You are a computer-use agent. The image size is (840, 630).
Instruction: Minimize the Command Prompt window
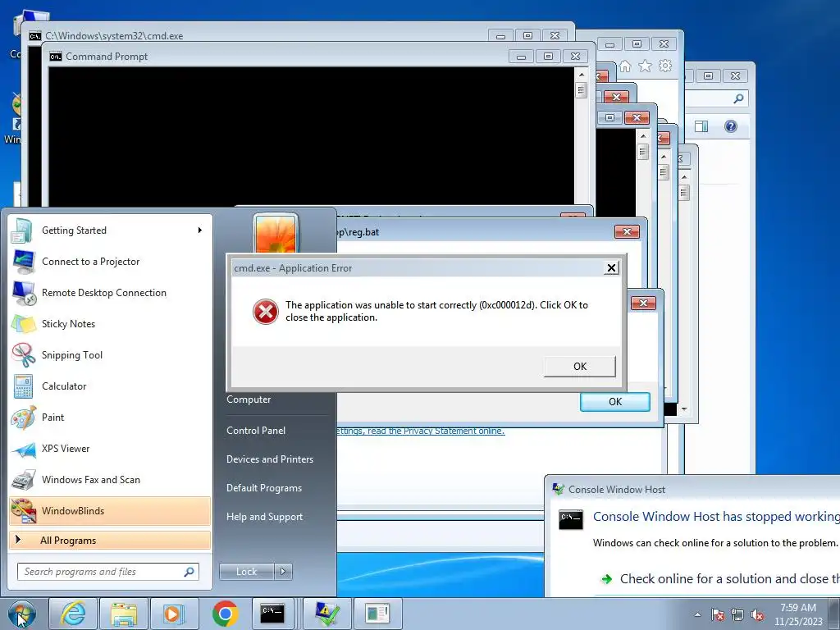521,57
